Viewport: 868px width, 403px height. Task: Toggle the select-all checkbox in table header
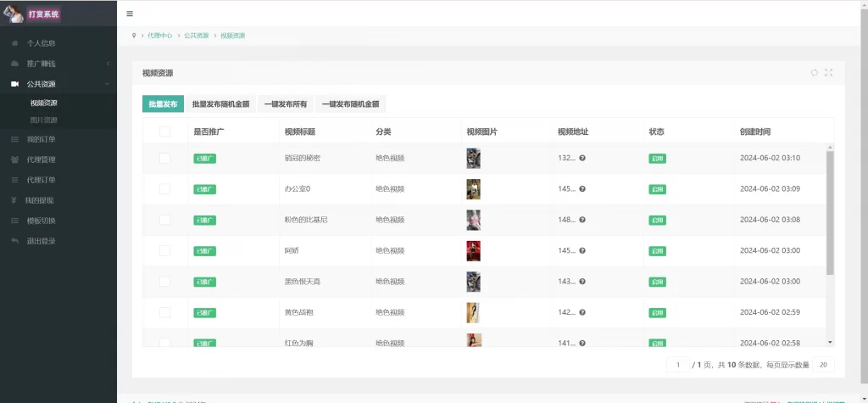pos(164,132)
